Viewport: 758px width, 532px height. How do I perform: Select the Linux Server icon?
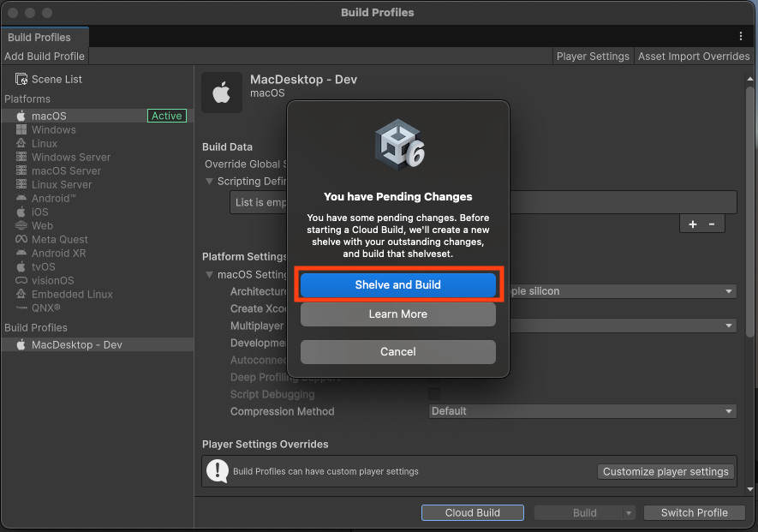point(21,184)
